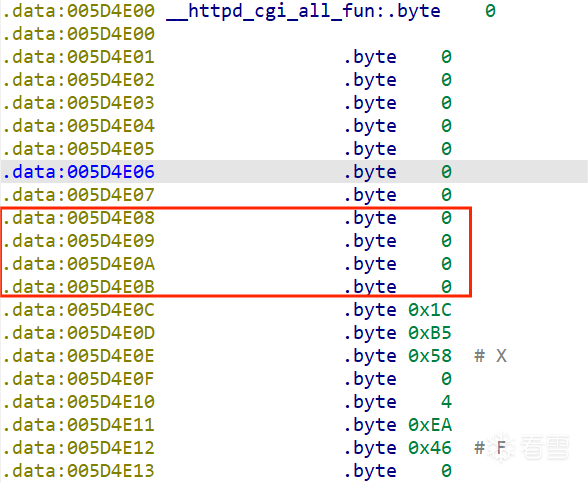Image resolution: width=588 pixels, height=483 pixels.
Task: Select byte value 0xB5
Action: point(430,333)
